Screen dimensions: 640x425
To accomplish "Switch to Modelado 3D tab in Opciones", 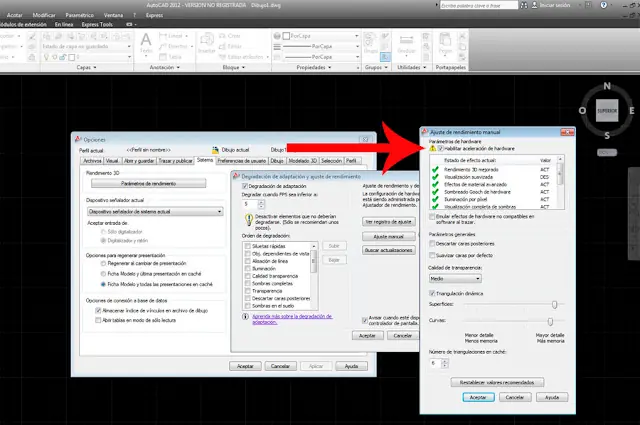I will 302,161.
